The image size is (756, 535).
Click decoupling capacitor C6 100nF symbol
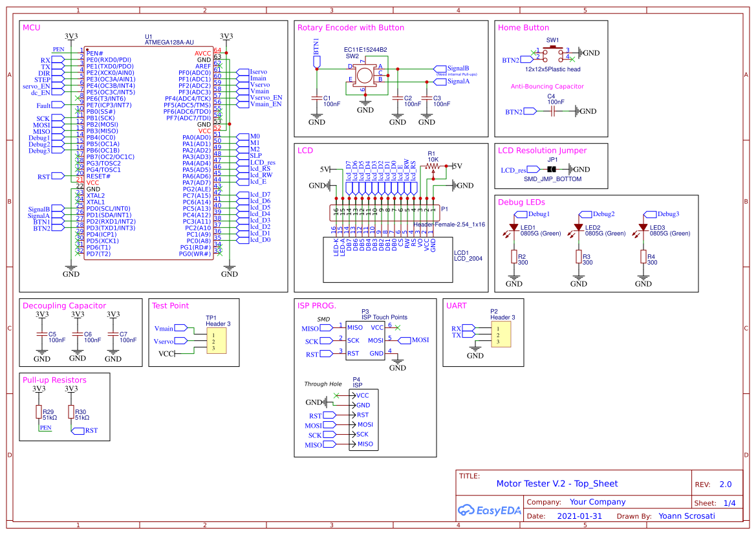point(77,333)
